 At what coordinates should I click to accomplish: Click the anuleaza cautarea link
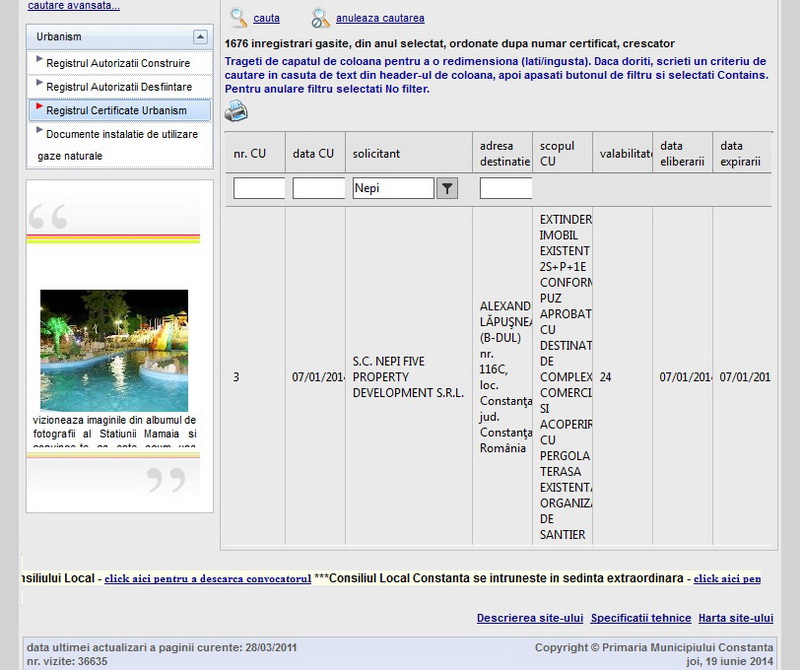379,18
